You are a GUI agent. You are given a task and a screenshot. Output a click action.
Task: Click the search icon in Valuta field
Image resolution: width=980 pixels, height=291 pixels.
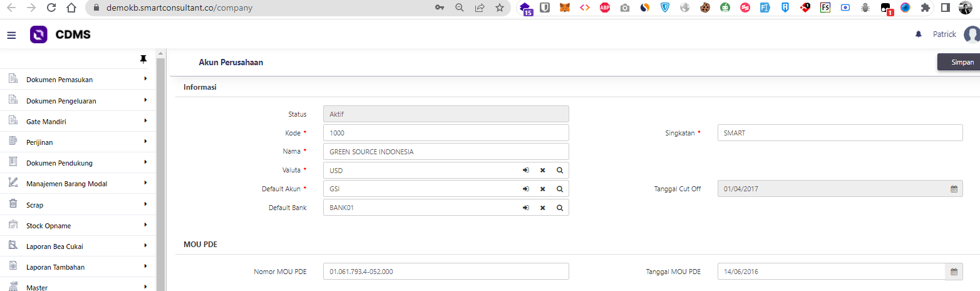[559, 171]
